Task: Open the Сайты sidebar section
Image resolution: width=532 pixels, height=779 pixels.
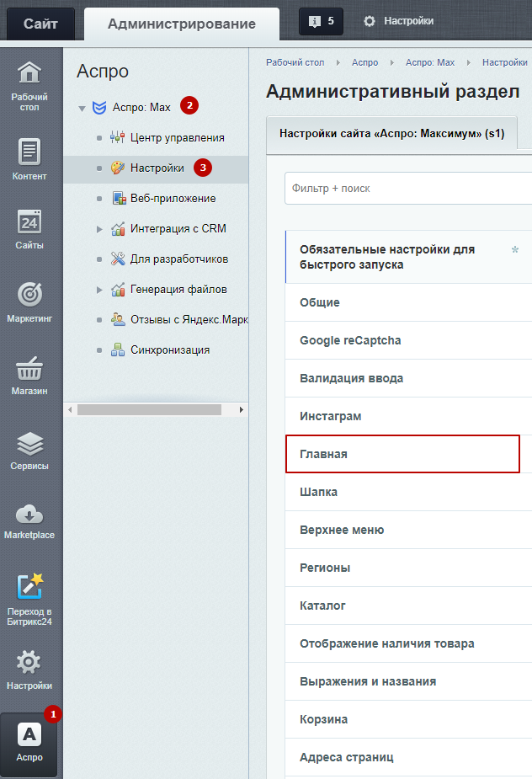Action: pos(29,229)
